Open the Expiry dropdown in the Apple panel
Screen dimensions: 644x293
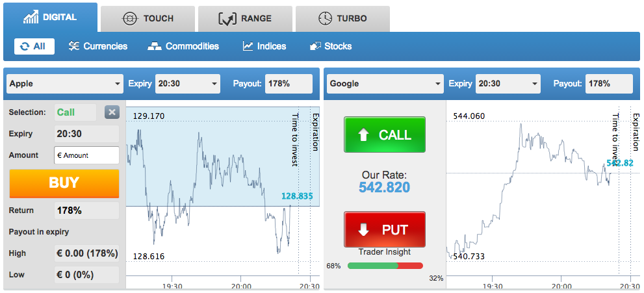pyautogui.click(x=188, y=84)
